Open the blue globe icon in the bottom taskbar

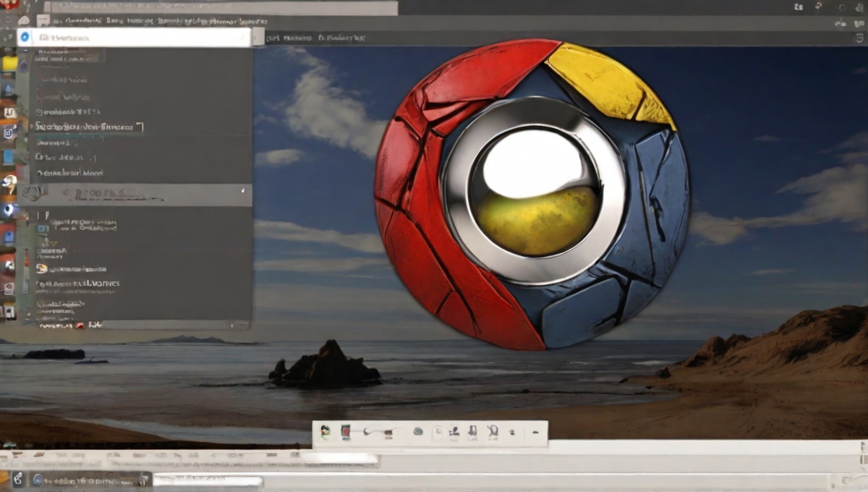(36, 480)
